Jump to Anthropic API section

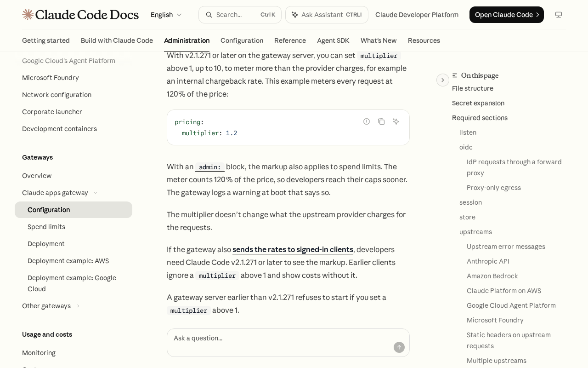coord(488,261)
